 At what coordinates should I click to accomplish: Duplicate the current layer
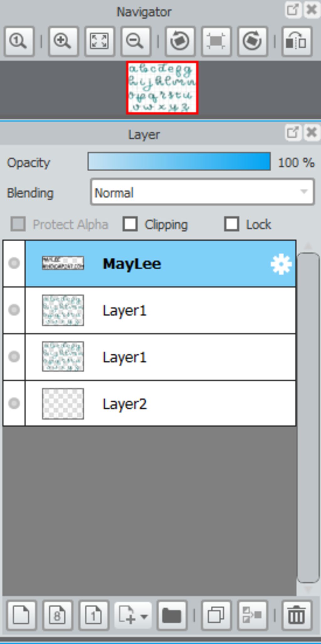coord(216,615)
